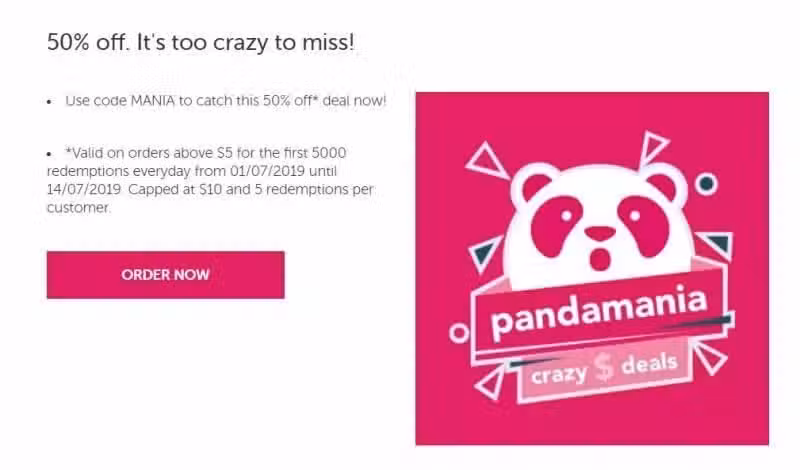Click the dark circle near panda's ear
Viewport: 800px width, 470px height.
tap(707, 183)
